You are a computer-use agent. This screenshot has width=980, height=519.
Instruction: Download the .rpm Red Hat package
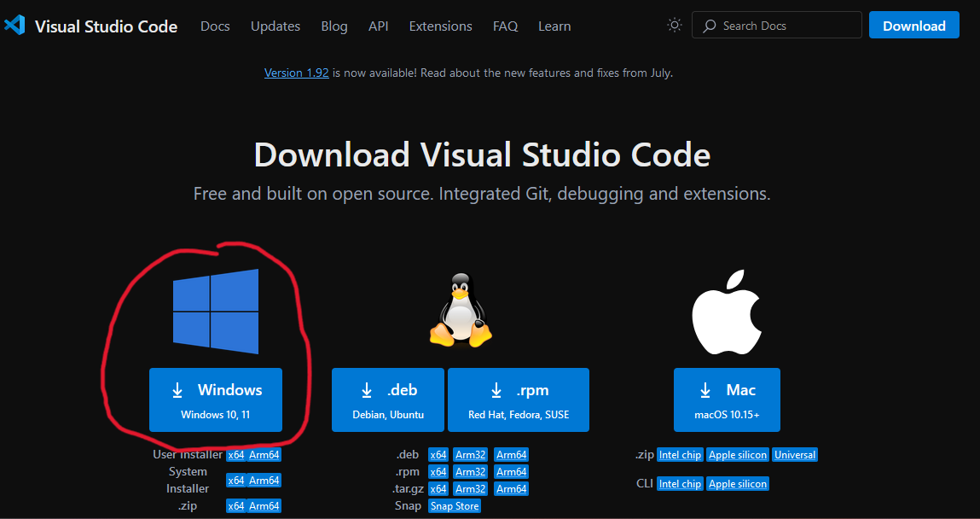519,399
